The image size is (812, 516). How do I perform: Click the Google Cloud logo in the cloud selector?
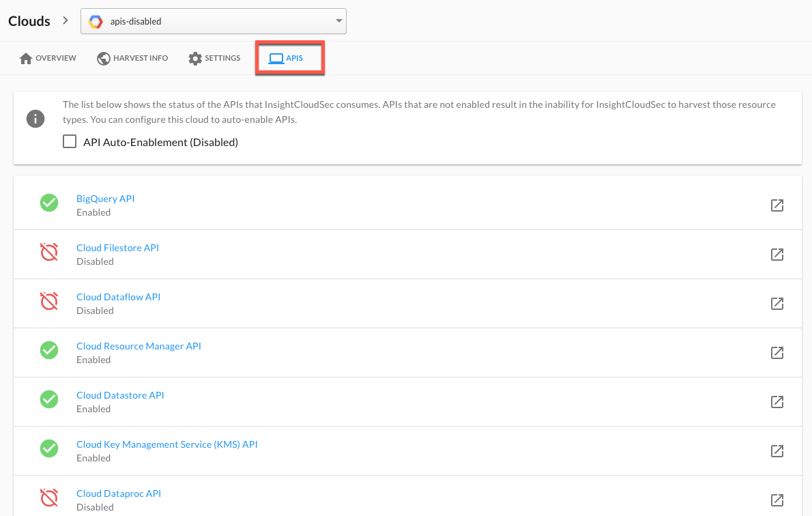click(96, 21)
